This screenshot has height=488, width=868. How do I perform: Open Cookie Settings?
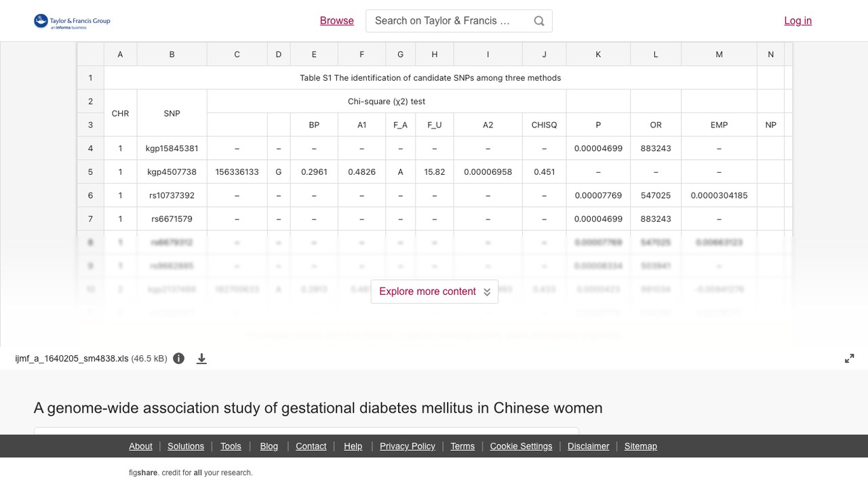[521, 446]
